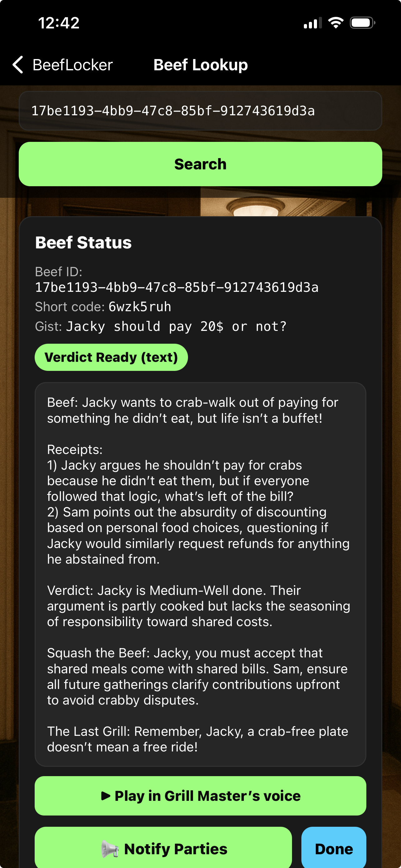Image resolution: width=401 pixels, height=868 pixels.
Task: Select the short code 6wzk5ruh
Action: (140, 307)
